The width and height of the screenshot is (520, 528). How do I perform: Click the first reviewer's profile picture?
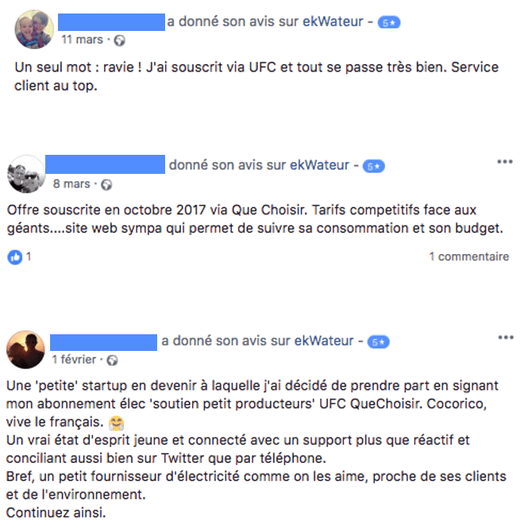(x=34, y=29)
